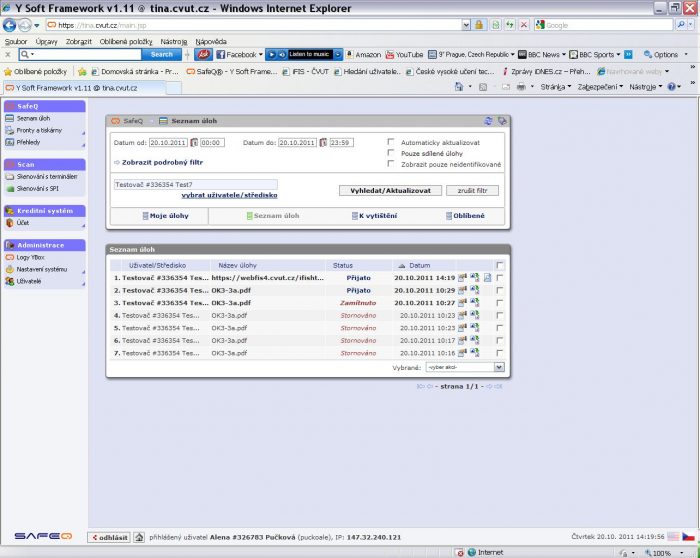The width and height of the screenshot is (700, 558).
Task: Switch language via Czech flag icon
Action: click(688, 537)
